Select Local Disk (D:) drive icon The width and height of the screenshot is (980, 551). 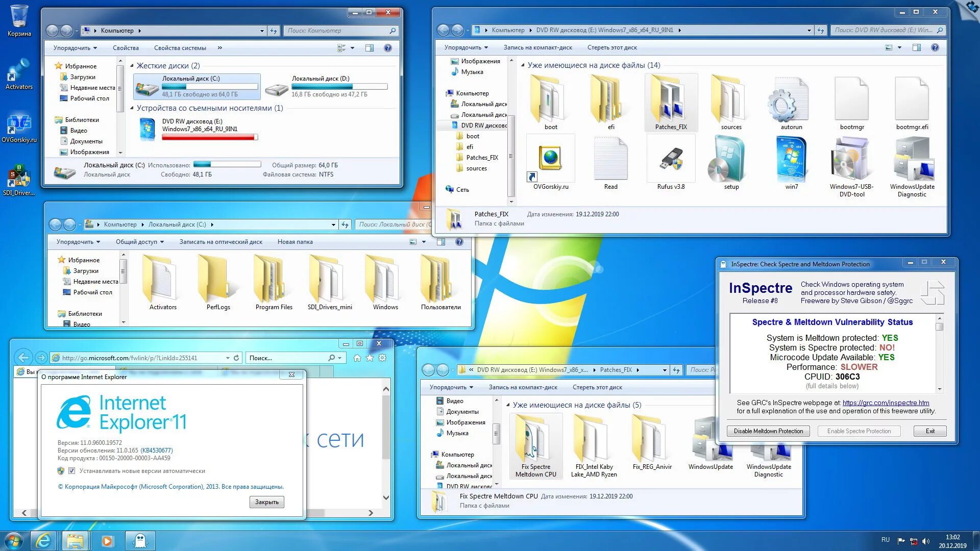tap(277, 88)
